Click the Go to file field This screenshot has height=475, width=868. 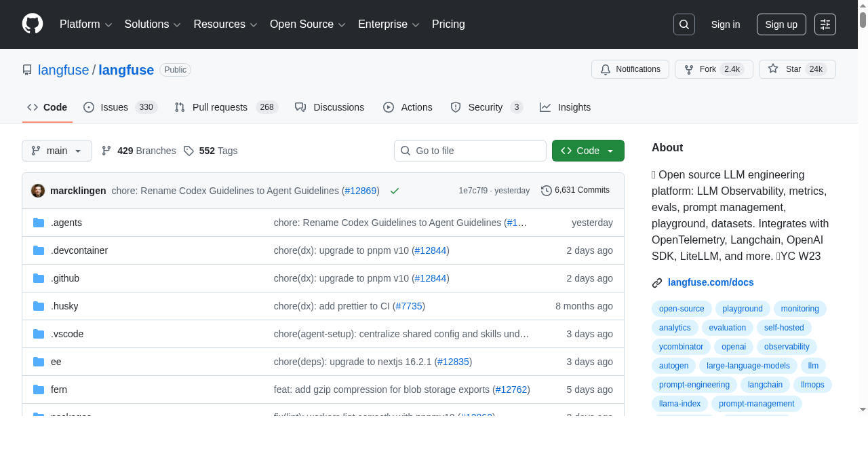(470, 151)
